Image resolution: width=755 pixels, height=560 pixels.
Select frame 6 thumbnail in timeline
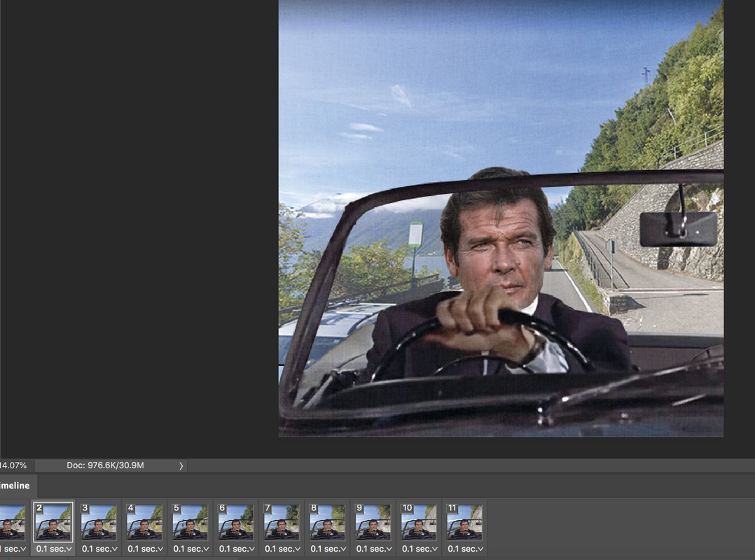[236, 522]
